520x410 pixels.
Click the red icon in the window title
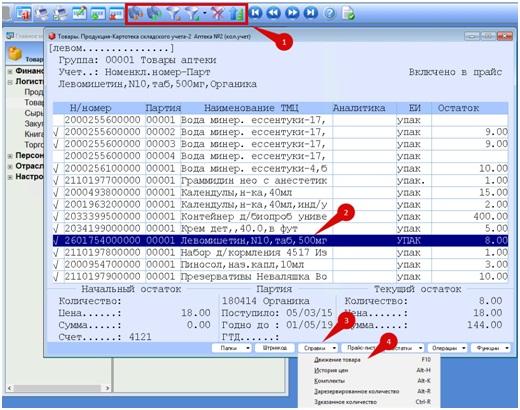coord(52,36)
